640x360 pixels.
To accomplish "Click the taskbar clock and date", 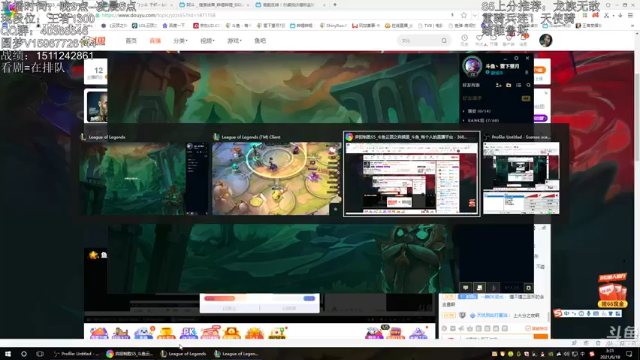I will tap(609, 354).
